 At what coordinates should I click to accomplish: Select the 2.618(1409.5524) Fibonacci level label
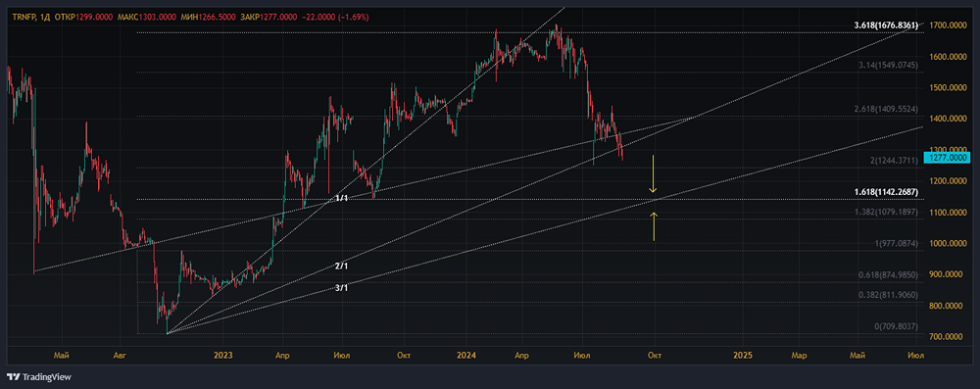click(x=886, y=109)
